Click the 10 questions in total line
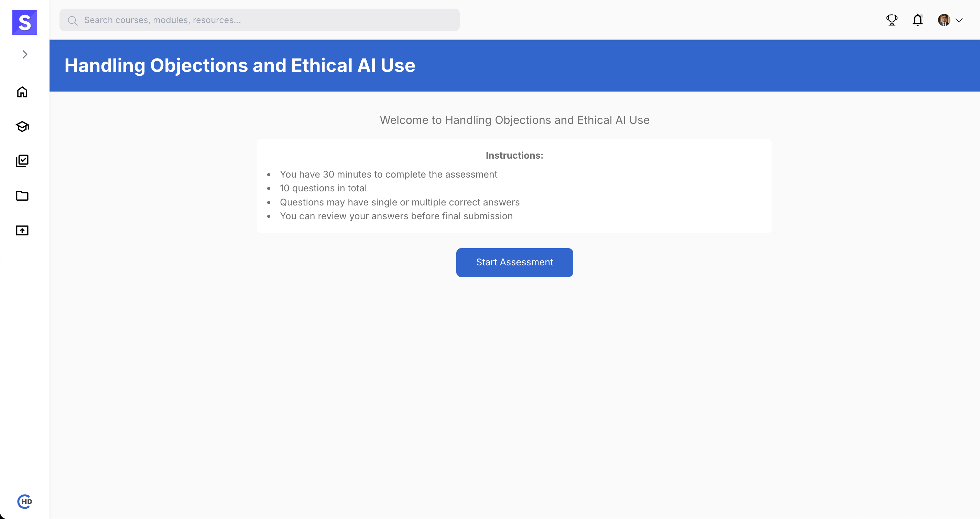The image size is (980, 519). pyautogui.click(x=323, y=188)
